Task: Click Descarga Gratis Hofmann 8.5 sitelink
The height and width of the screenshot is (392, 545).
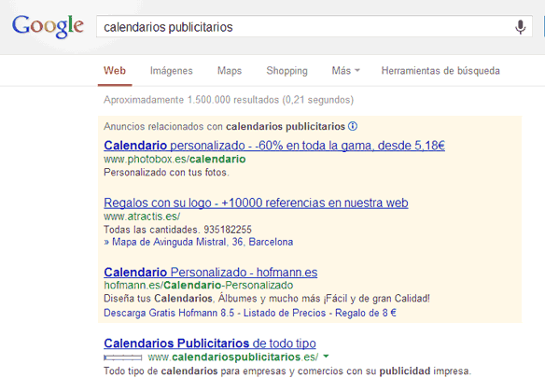Action: click(169, 313)
